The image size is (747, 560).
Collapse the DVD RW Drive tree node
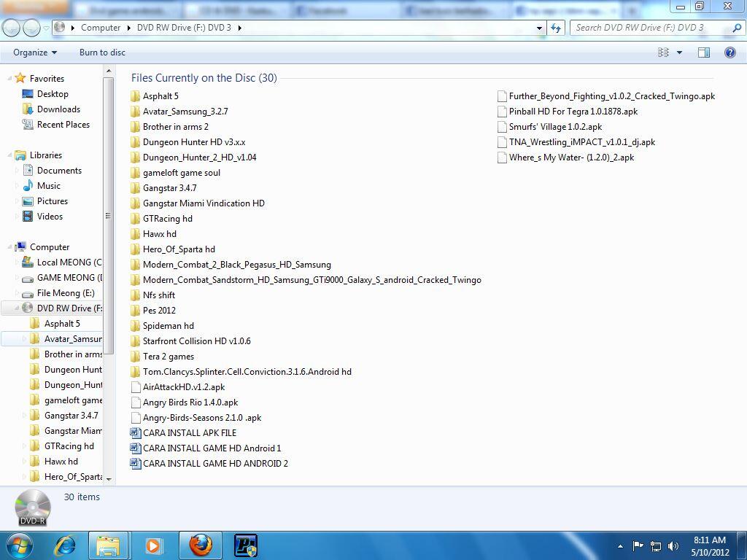pyautogui.click(x=16, y=308)
